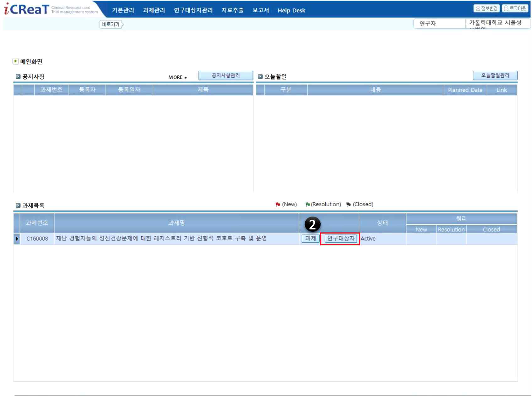Open the 연구대상자관리 menu
The image size is (532, 396).
pyautogui.click(x=193, y=10)
